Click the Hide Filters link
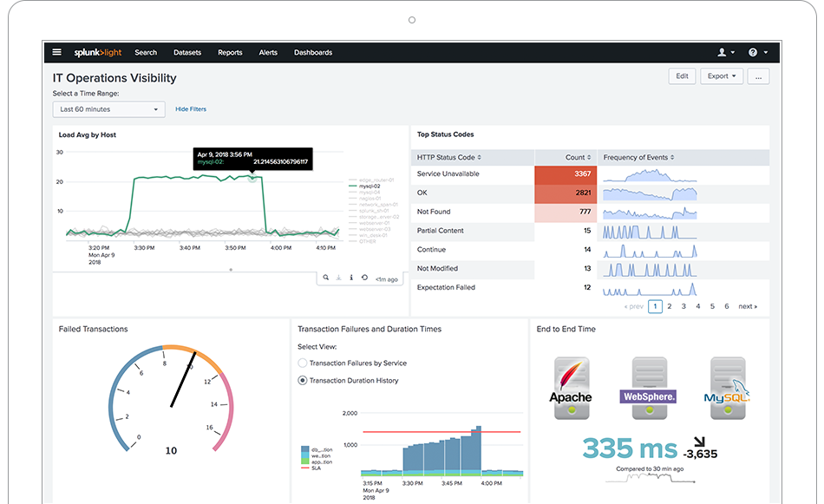824x504 pixels. (x=191, y=109)
